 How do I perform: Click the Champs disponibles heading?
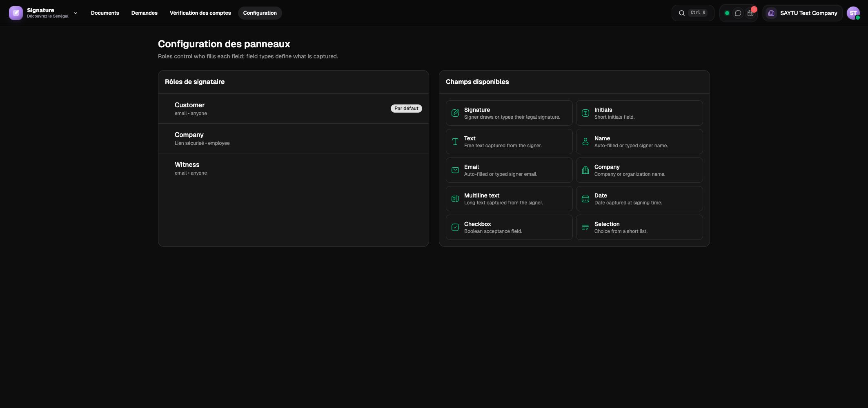(477, 82)
